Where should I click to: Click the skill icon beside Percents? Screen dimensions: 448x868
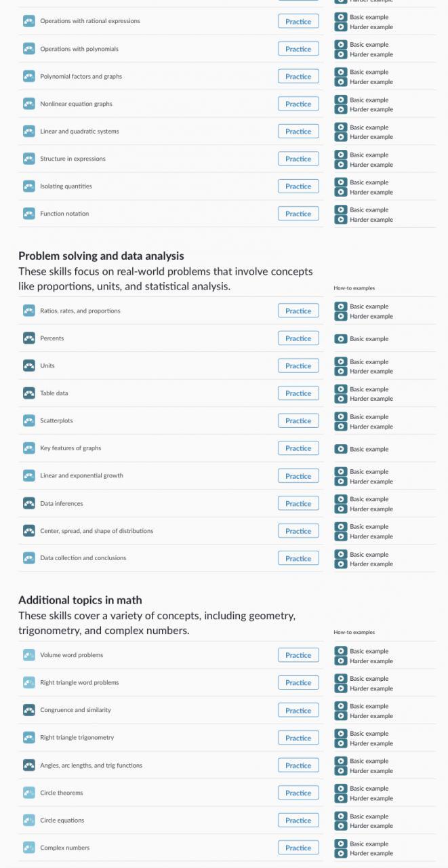pos(28,338)
